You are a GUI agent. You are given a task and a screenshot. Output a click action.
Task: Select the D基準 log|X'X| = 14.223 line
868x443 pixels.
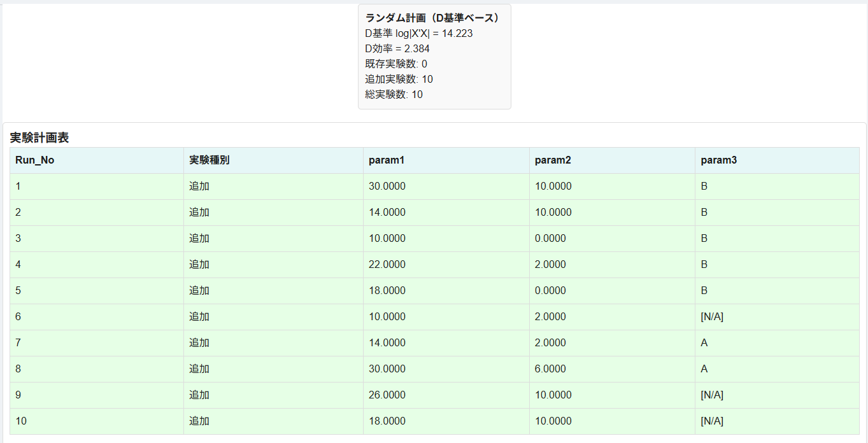pyautogui.click(x=419, y=34)
